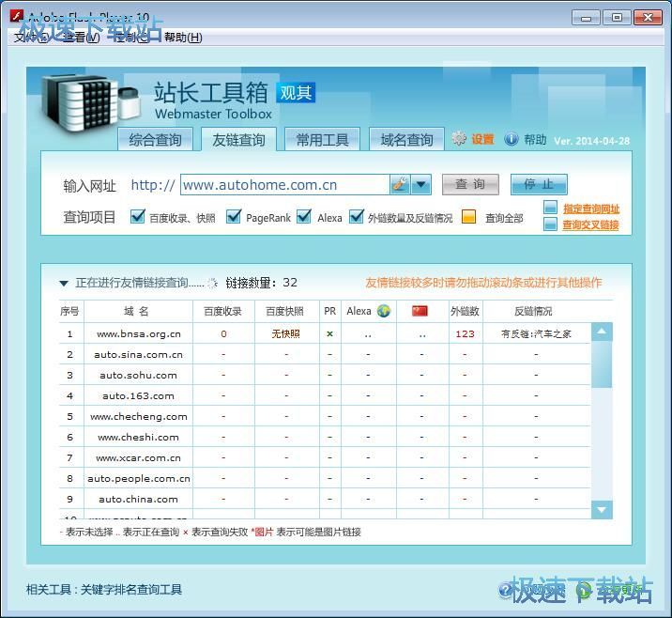Click the settings gear icon
This screenshot has height=618, width=672.
pos(459,139)
